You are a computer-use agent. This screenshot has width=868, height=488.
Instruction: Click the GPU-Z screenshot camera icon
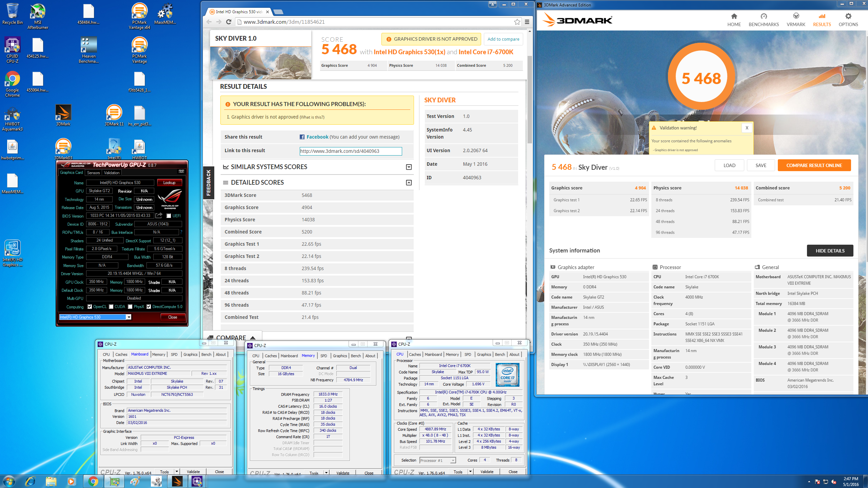pos(181,171)
